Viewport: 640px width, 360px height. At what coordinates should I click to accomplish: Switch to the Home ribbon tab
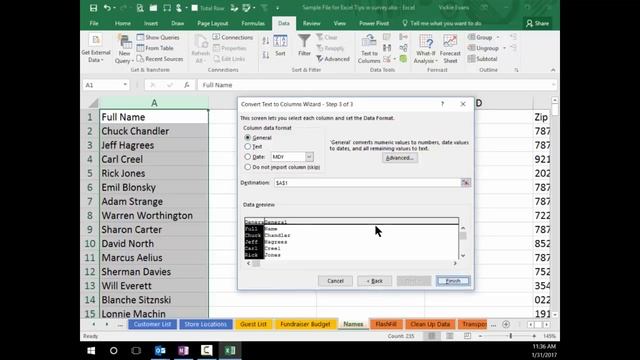[122, 23]
